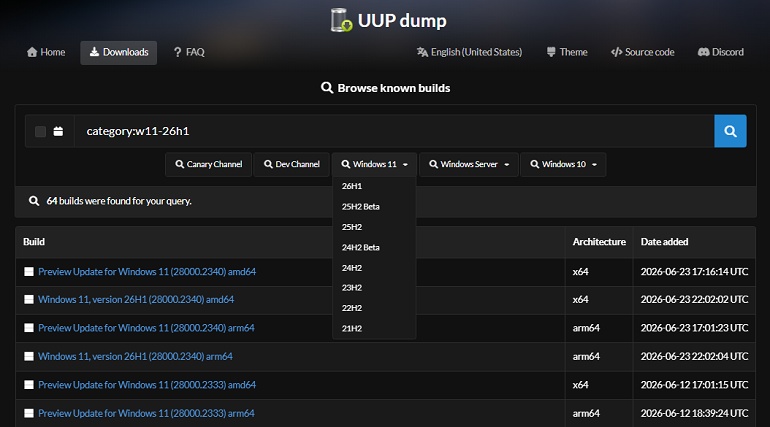Click the UUP dump logo icon
Viewport: 770px width, 427px height.
click(x=341, y=20)
